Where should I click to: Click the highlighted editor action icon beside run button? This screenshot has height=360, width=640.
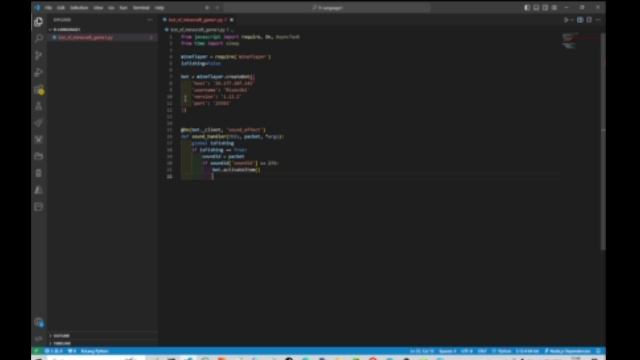click(580, 20)
